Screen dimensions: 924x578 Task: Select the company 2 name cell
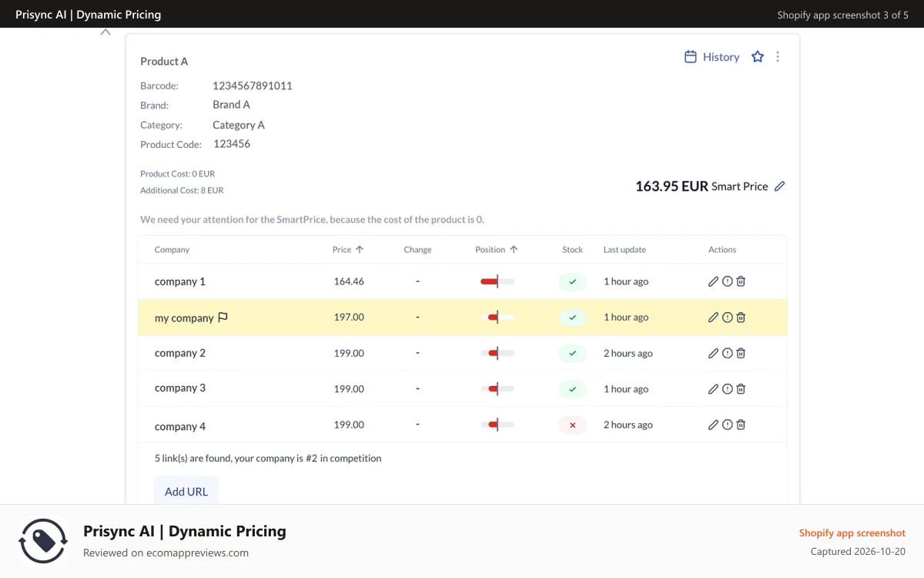click(180, 353)
